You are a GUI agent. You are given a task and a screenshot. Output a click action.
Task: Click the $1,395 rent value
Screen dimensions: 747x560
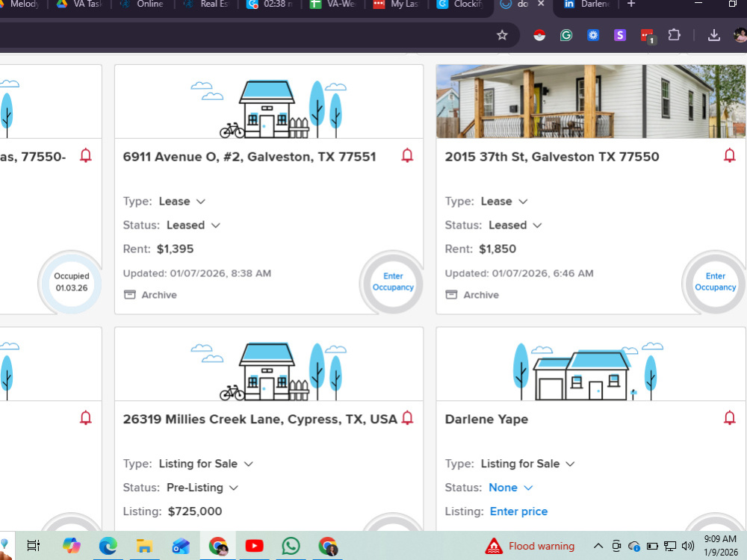[x=176, y=249]
